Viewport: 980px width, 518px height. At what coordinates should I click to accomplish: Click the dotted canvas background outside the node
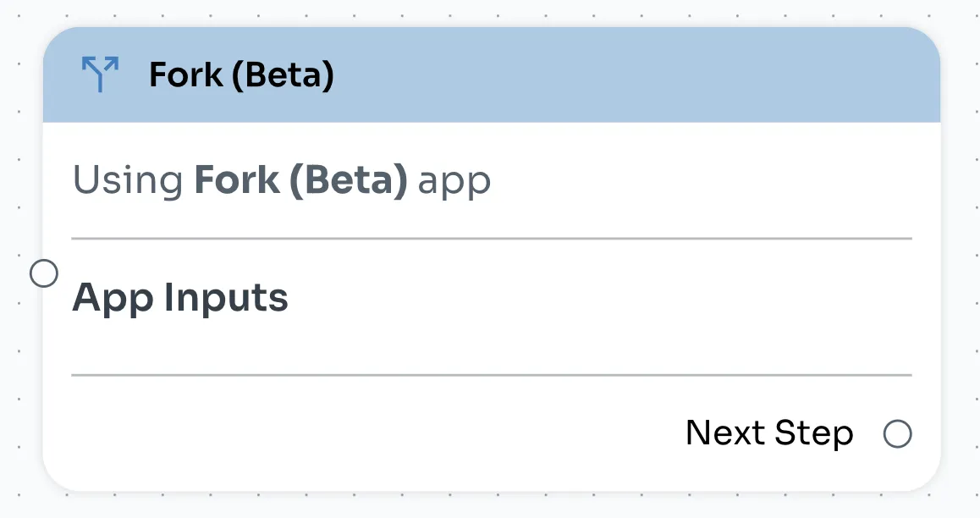[961, 254]
